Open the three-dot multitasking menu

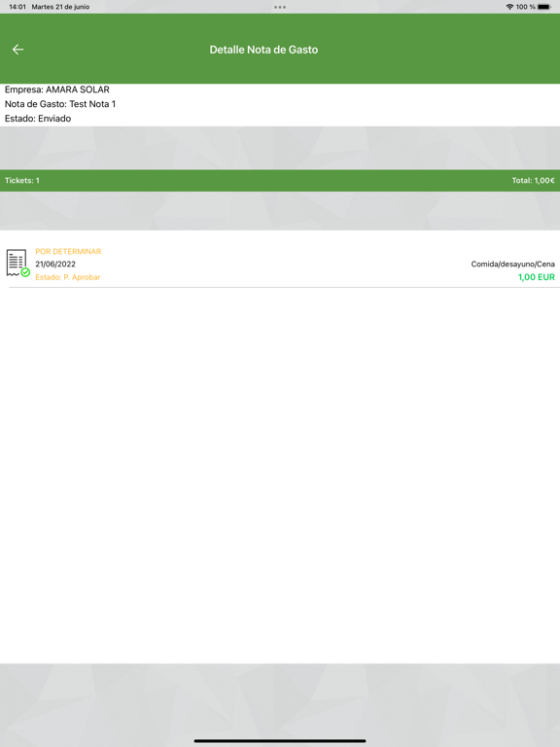(280, 7)
